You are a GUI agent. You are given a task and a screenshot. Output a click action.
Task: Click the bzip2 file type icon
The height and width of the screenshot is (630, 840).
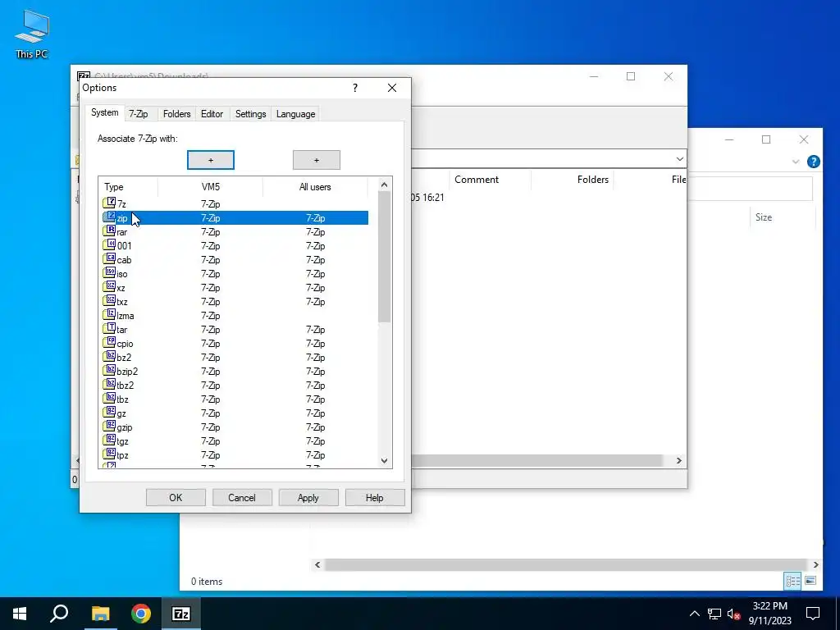click(109, 370)
